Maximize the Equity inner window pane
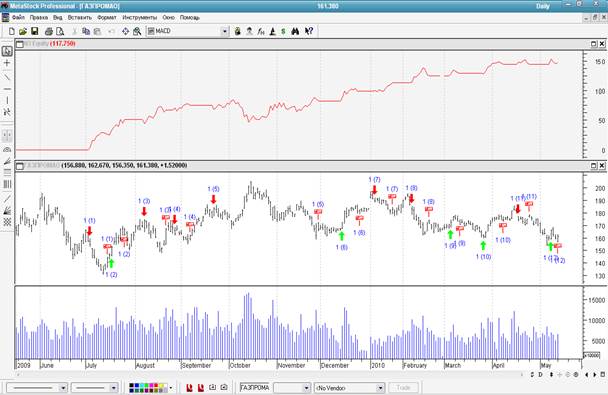This screenshot has width=608, height=395. click(x=594, y=44)
